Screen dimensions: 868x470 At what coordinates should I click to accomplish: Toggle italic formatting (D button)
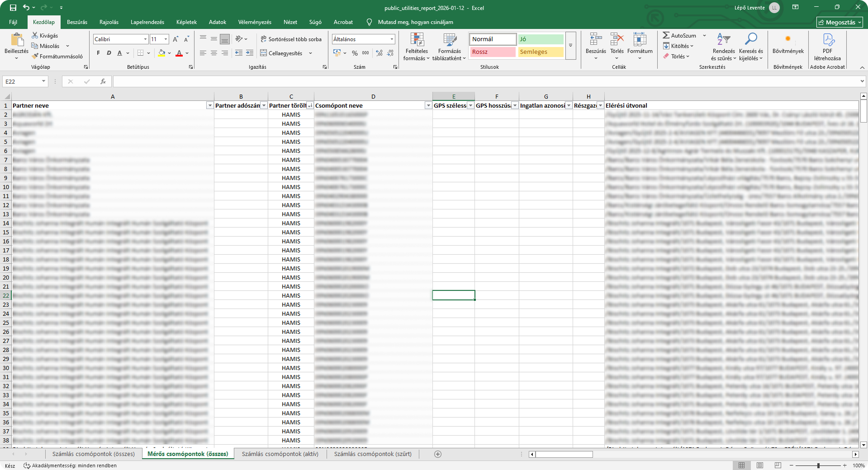tap(109, 53)
